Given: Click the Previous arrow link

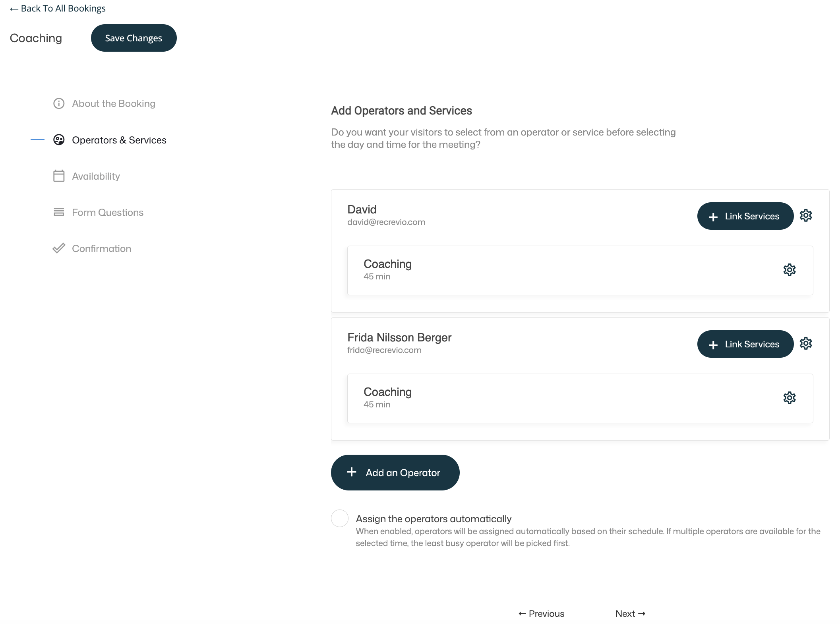Looking at the screenshot, I should pyautogui.click(x=541, y=614).
